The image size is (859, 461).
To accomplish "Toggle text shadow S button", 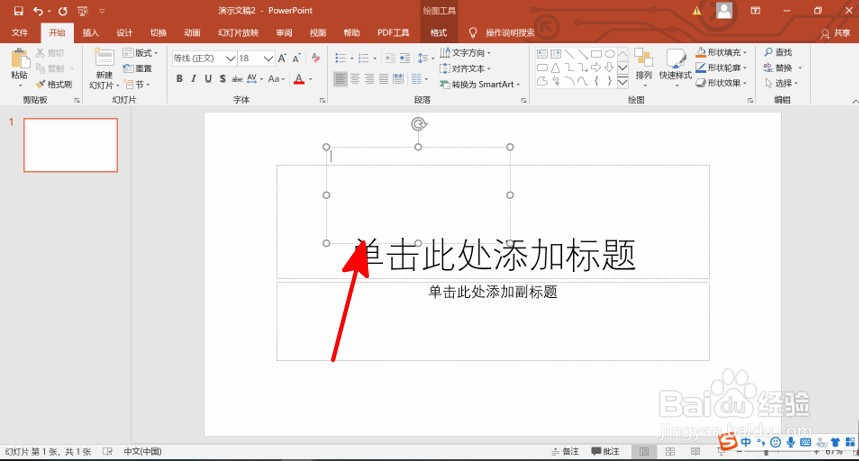I will [222, 79].
